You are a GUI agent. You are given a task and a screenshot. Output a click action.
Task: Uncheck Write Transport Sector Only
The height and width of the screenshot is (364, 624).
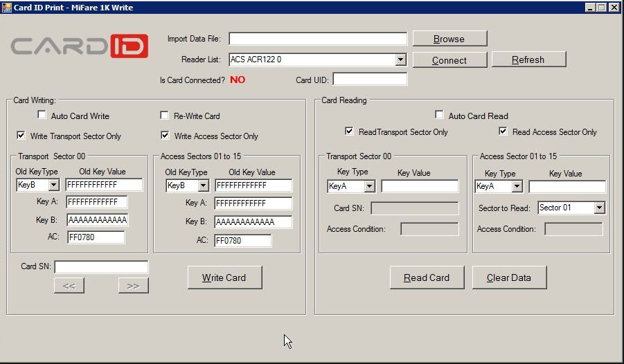click(21, 136)
